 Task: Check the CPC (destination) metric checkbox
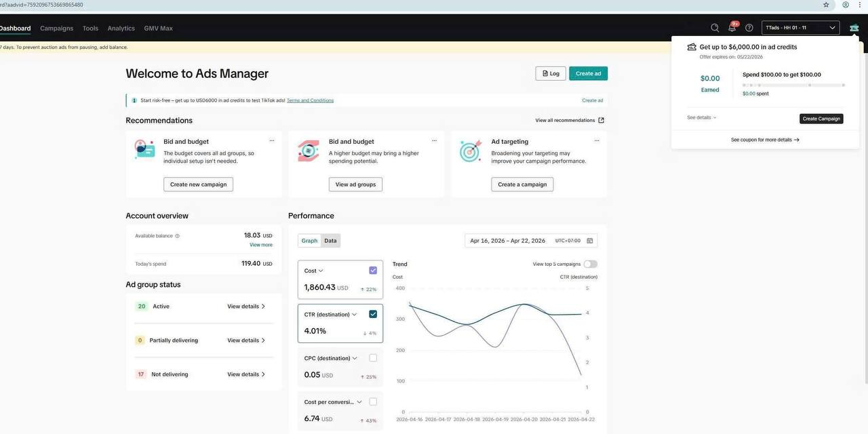pos(373,358)
